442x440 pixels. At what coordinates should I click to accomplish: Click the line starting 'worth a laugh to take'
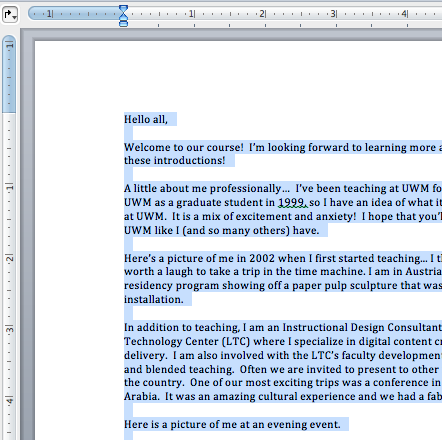283,271
